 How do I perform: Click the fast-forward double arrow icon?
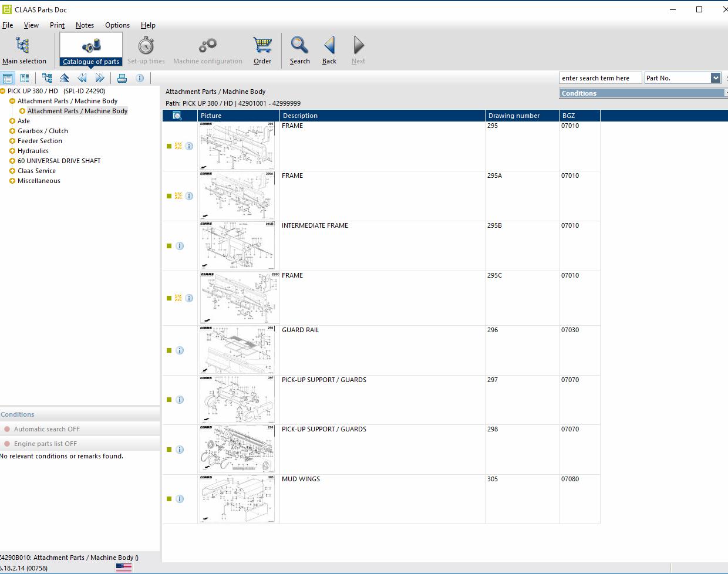pos(100,78)
